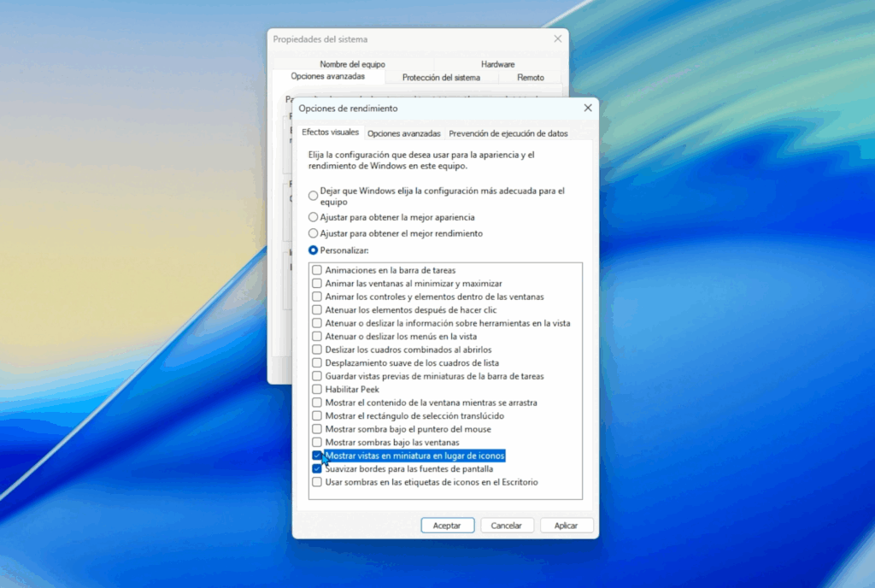Screen dimensions: 875x588
Task: Check "Deslizar los cuadros combinados al abrirlos"
Action: pos(317,350)
